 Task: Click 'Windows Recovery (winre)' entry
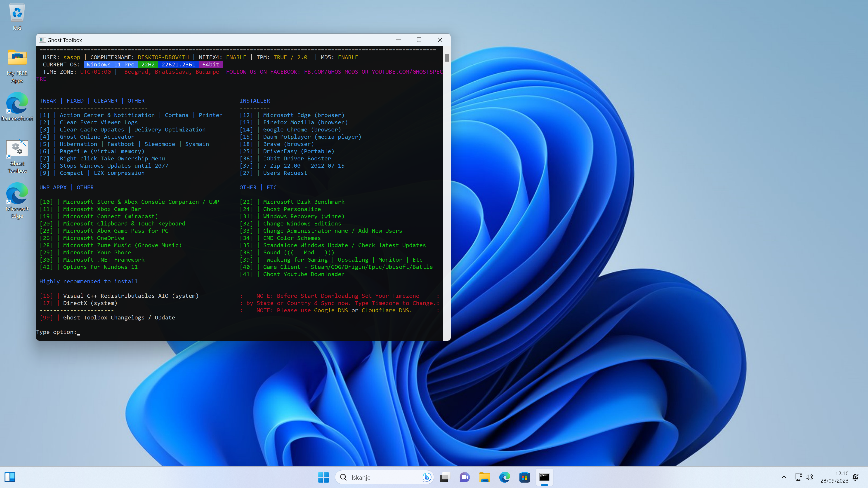(x=304, y=216)
